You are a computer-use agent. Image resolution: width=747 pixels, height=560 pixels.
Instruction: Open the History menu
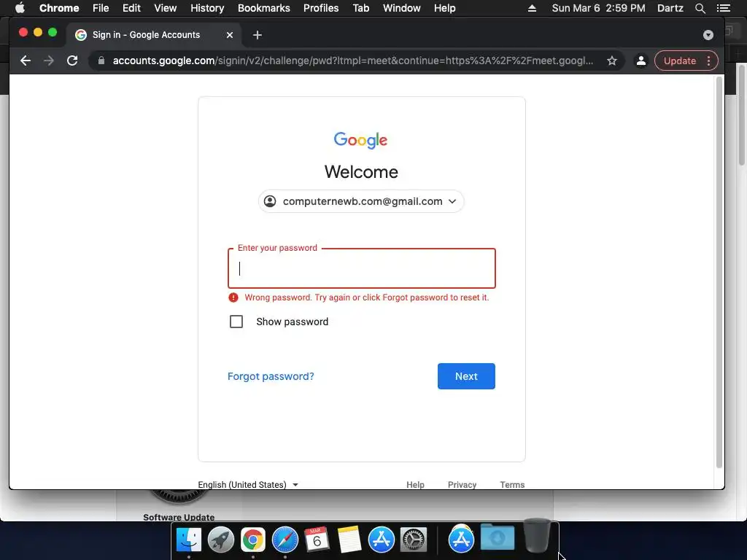(207, 8)
